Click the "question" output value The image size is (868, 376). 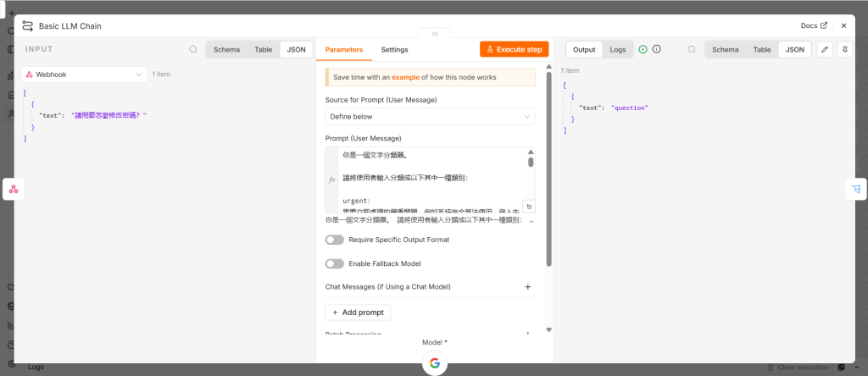(630, 108)
